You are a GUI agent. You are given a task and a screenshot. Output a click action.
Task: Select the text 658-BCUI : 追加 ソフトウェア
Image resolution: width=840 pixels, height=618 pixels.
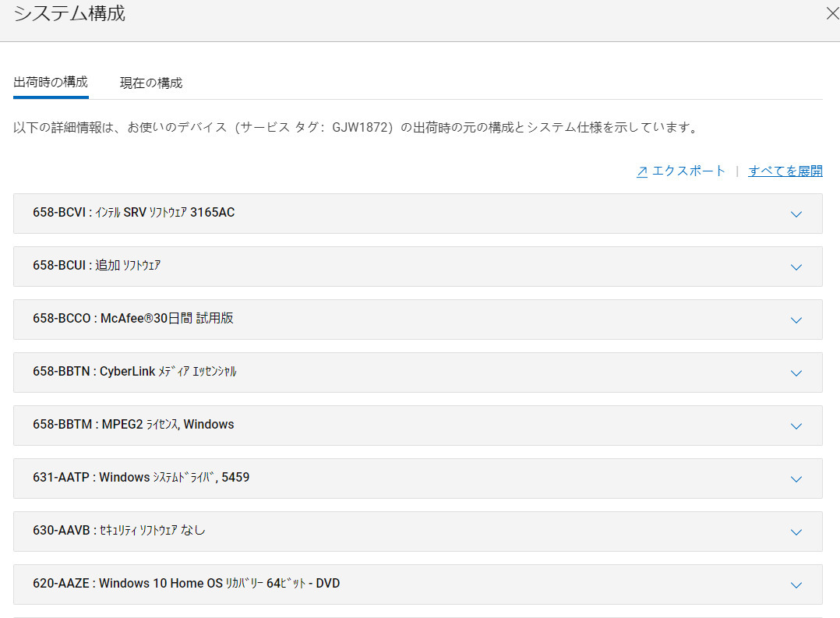coord(97,265)
